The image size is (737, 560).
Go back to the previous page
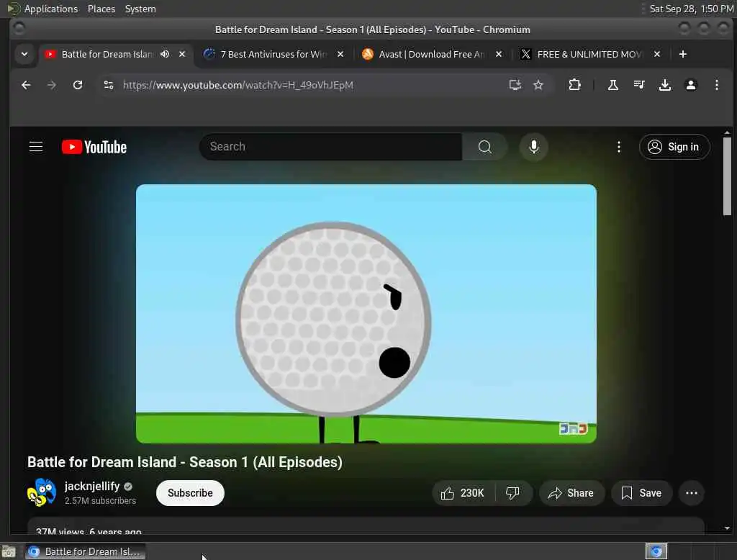26,85
